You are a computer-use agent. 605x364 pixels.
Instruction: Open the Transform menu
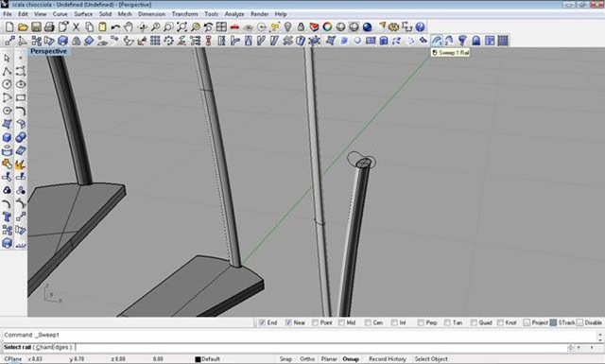point(185,14)
